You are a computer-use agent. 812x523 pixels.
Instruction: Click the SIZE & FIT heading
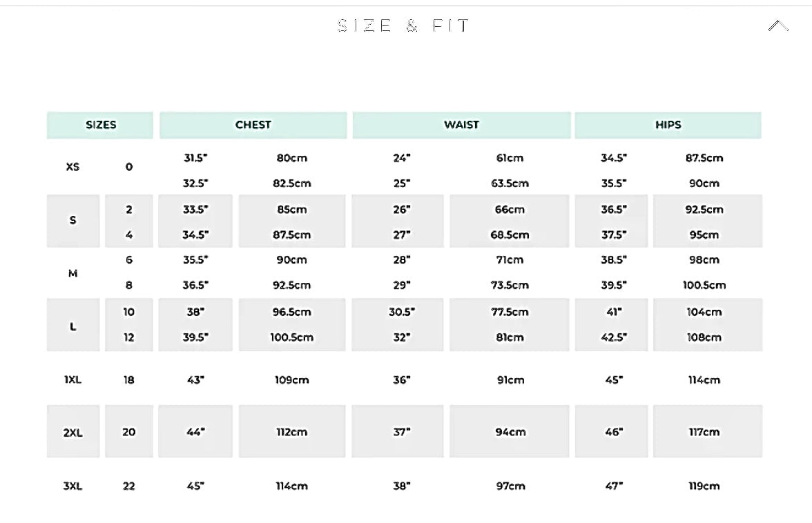(x=404, y=26)
